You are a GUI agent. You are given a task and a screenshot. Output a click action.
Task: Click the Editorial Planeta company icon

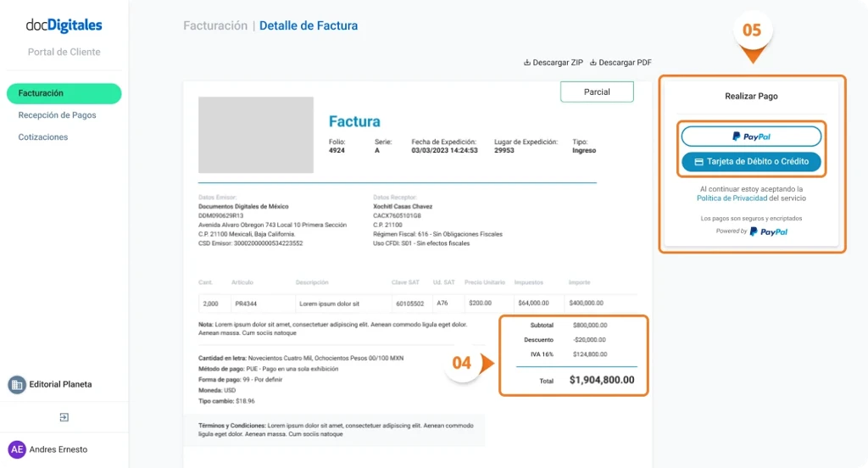17,384
